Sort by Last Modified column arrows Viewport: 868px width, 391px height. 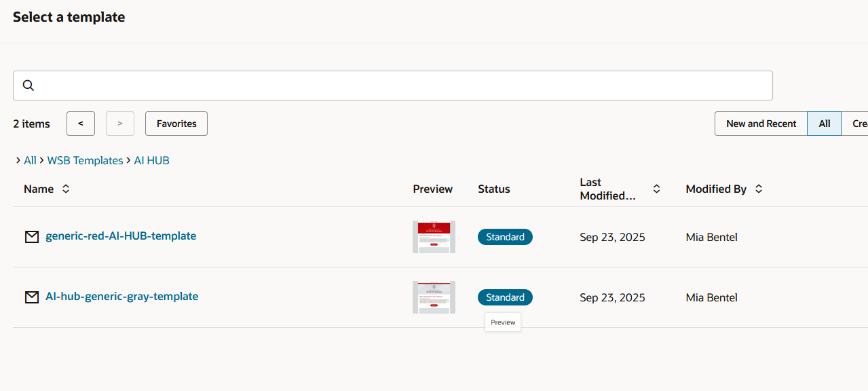[x=656, y=189]
